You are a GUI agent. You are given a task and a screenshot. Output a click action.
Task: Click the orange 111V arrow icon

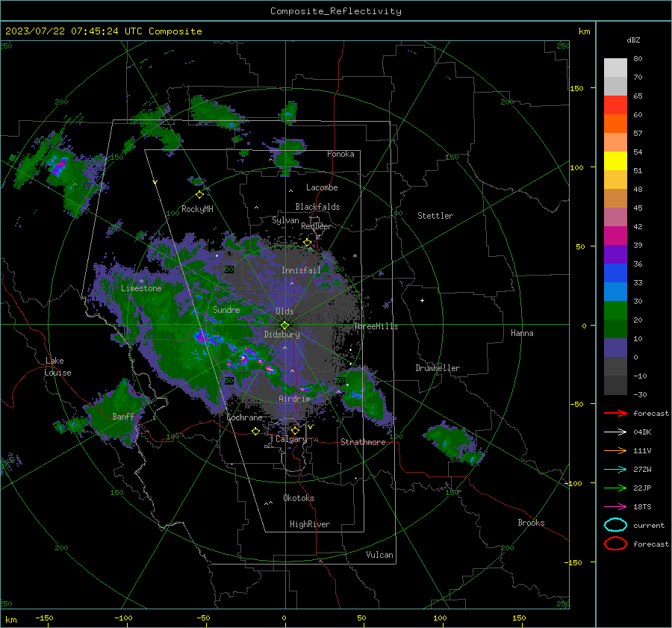[615, 450]
